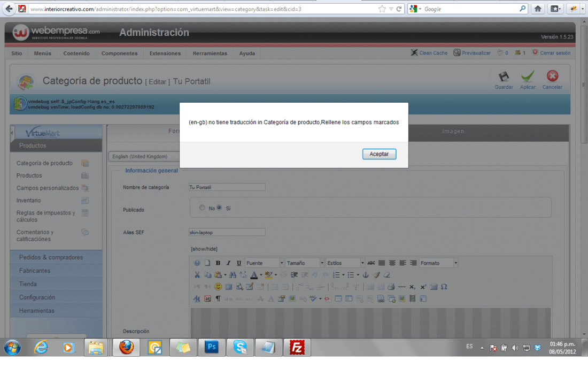Screen dimensions: 588x368
Task: Open the English (United Kingdom) language dropdown
Action: click(x=144, y=156)
